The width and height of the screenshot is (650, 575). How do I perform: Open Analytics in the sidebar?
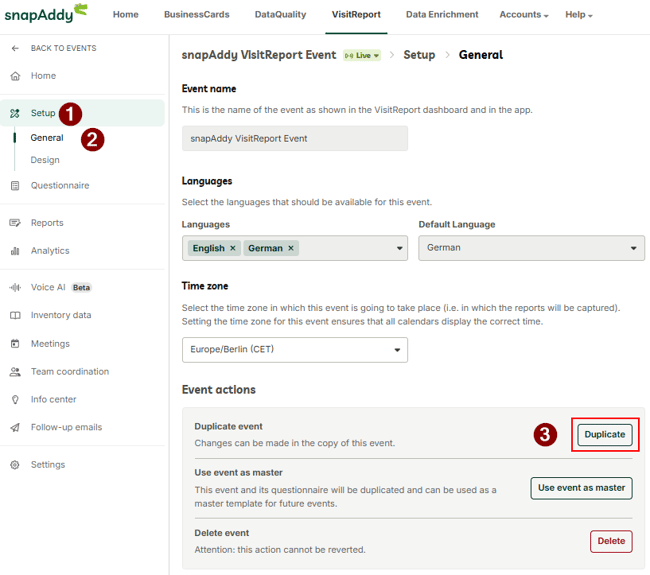click(x=50, y=251)
